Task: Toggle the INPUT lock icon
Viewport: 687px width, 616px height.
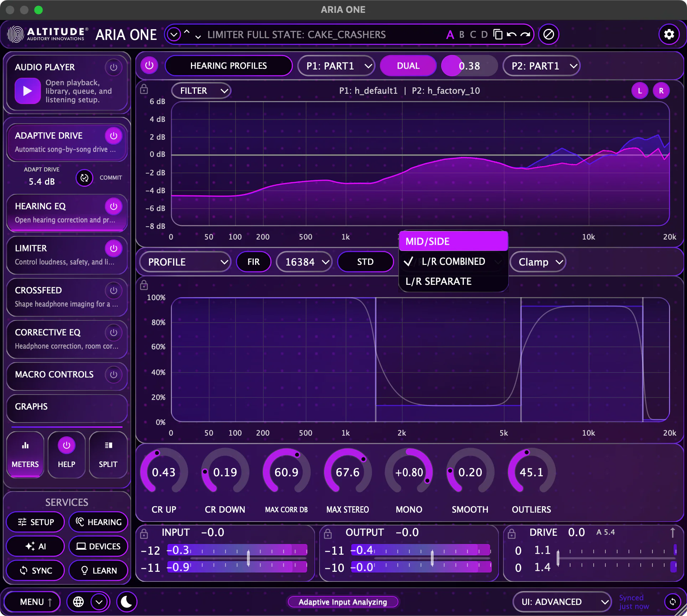Action: pos(144,534)
